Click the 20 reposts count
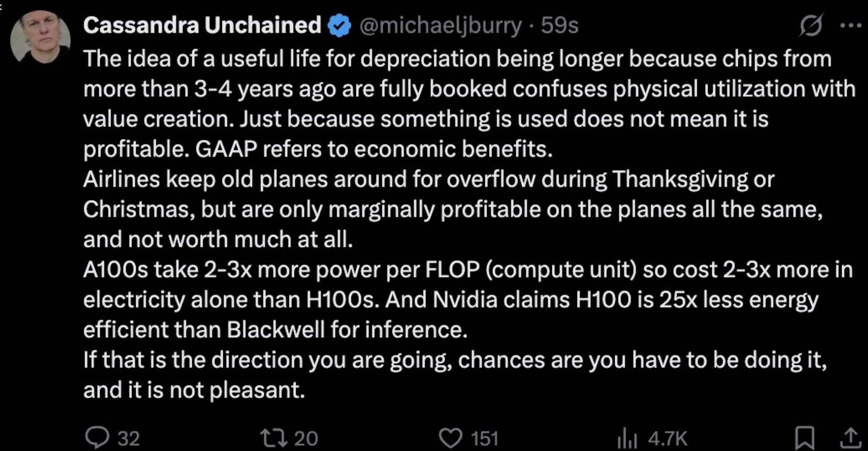 [305, 438]
